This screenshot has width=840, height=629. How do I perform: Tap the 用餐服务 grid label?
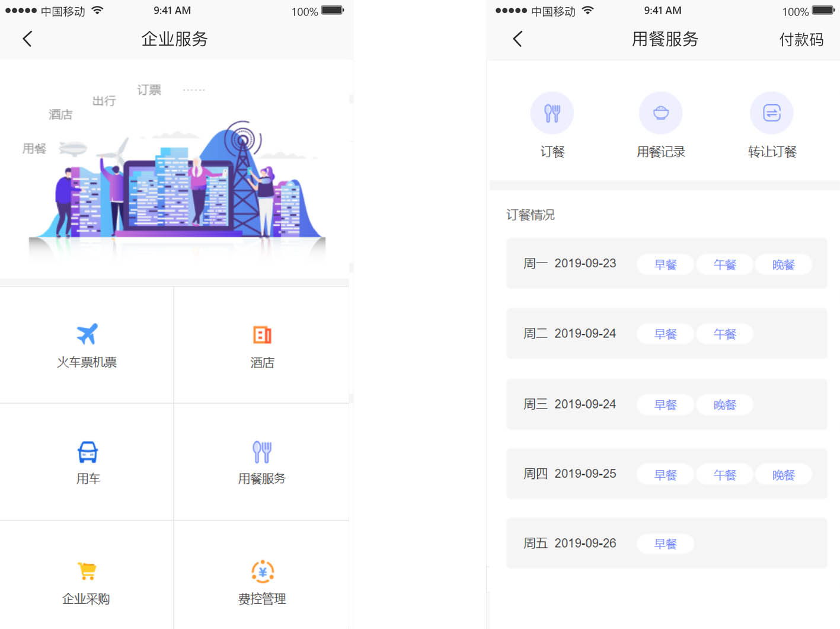(x=262, y=478)
